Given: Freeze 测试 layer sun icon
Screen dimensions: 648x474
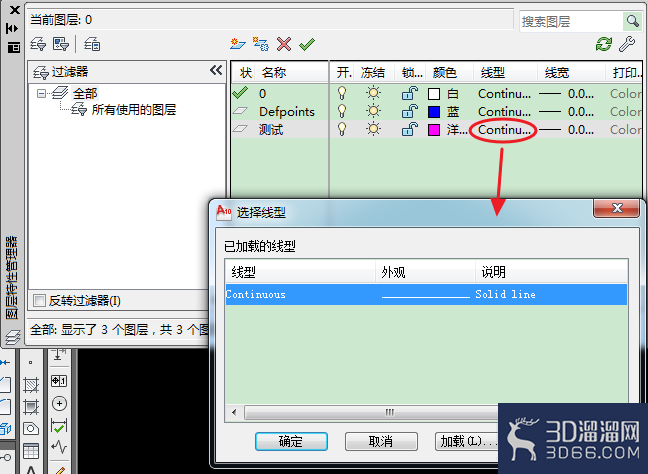Looking at the screenshot, I should coord(373,129).
